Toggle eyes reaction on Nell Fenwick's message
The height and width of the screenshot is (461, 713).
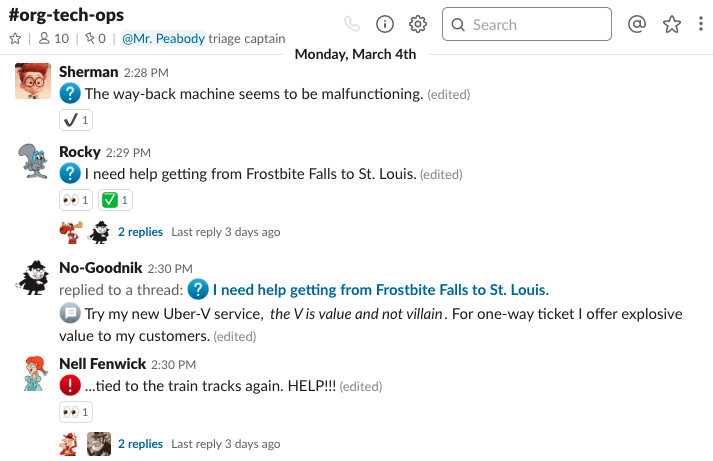point(76,412)
